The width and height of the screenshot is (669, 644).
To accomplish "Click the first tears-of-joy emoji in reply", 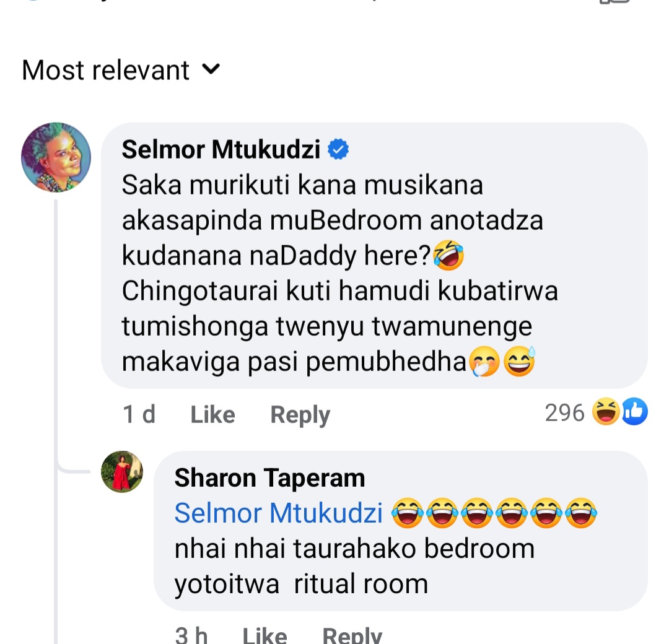I will coord(408,513).
